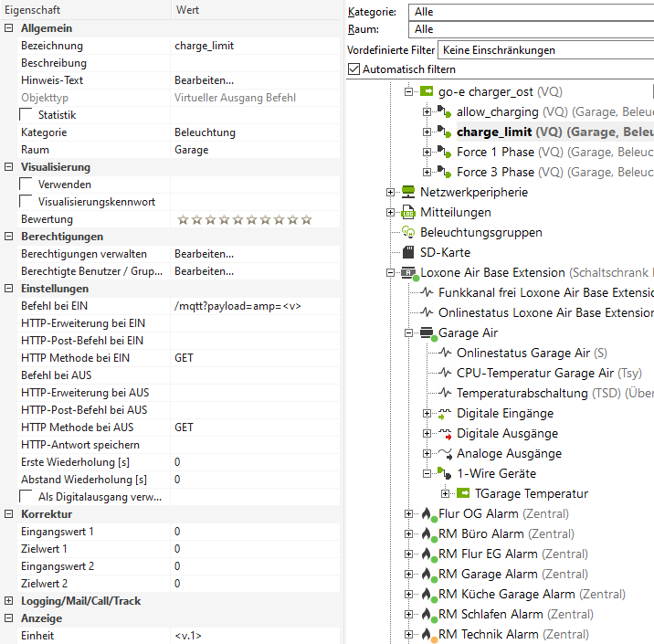Image resolution: width=654 pixels, height=644 pixels.
Task: Click the Garage Air device icon
Action: (427, 333)
